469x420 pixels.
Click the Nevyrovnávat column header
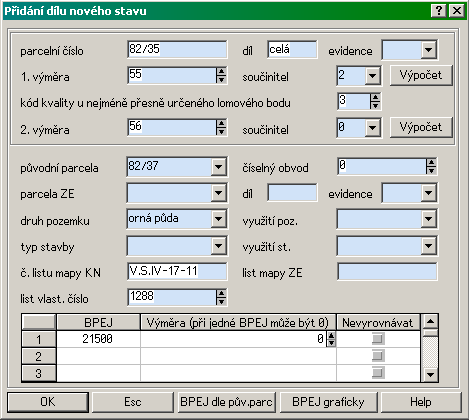pos(378,322)
